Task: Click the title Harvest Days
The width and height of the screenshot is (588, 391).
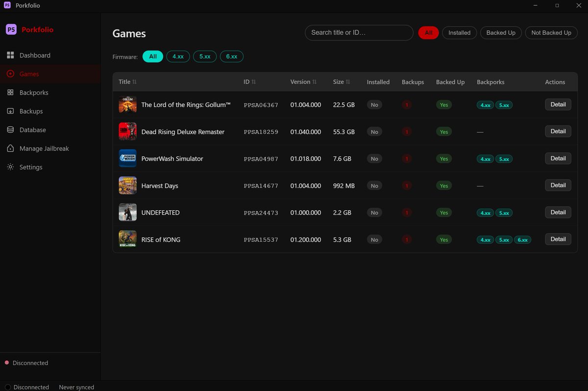Action: pyautogui.click(x=160, y=186)
